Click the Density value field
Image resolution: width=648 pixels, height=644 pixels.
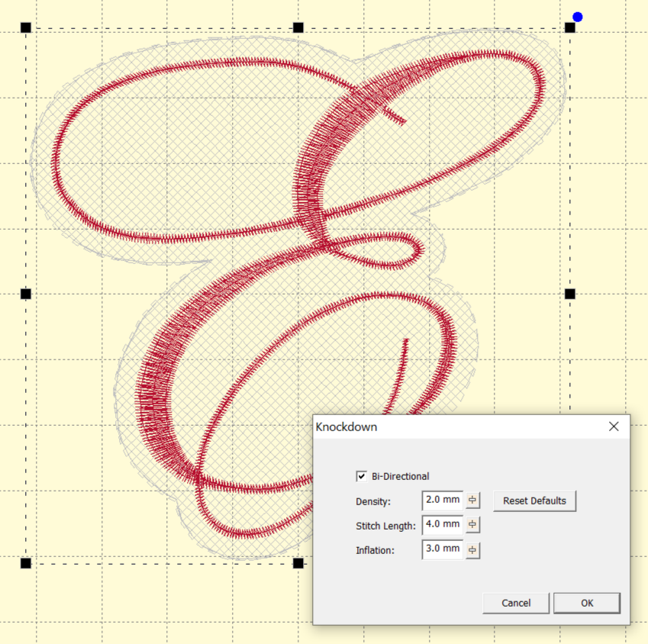442,501
